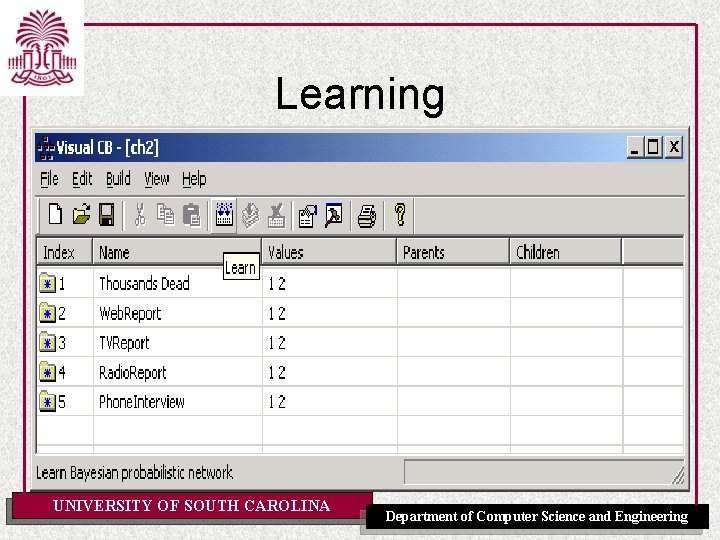Click the empty Children cell for TVReport
Image resolution: width=720 pixels, height=540 pixels.
(567, 342)
